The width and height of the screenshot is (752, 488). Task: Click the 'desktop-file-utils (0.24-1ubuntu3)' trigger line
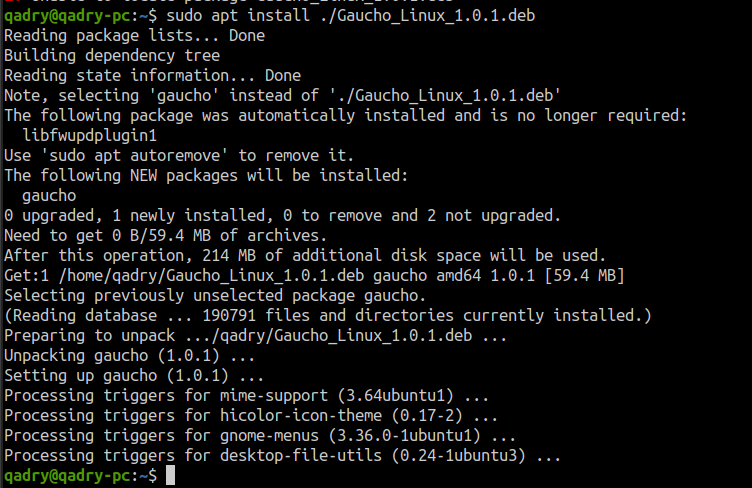[x=282, y=455]
